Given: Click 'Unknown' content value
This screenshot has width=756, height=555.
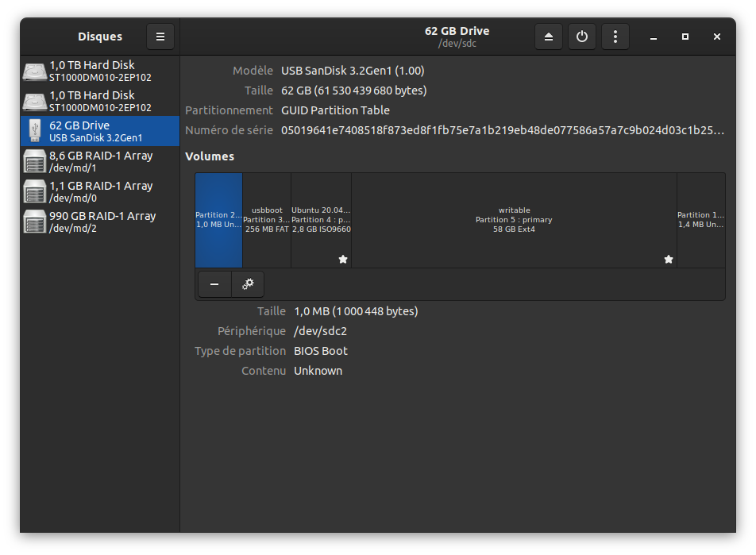Looking at the screenshot, I should [x=318, y=371].
